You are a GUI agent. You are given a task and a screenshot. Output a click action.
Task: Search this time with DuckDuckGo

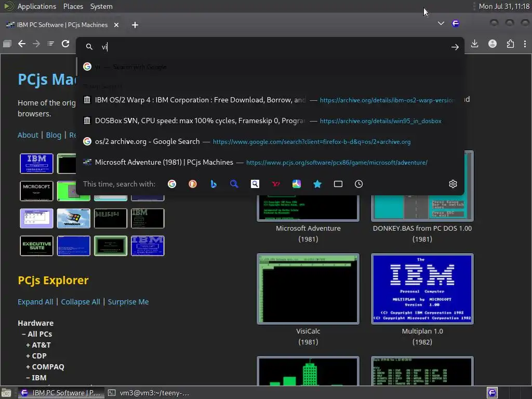pyautogui.click(x=193, y=184)
